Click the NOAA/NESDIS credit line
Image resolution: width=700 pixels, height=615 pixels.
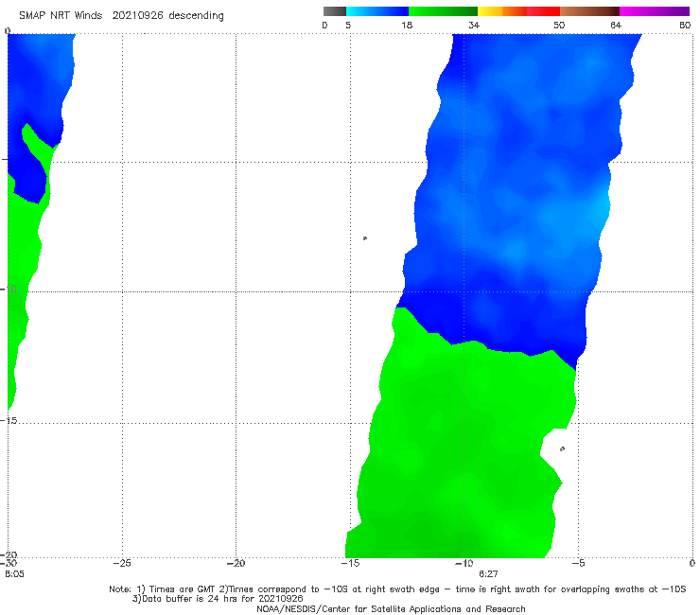[391, 609]
